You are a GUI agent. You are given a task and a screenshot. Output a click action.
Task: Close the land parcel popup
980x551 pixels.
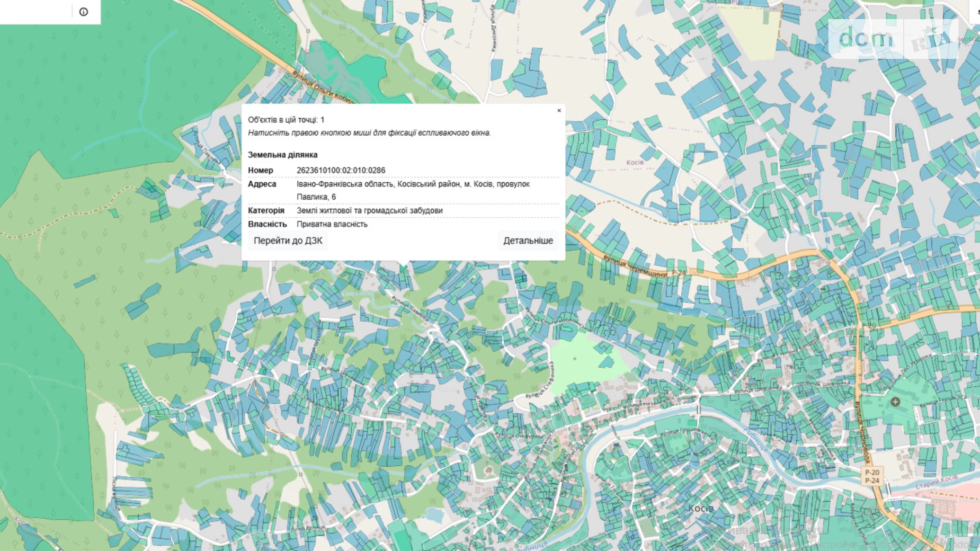[559, 111]
